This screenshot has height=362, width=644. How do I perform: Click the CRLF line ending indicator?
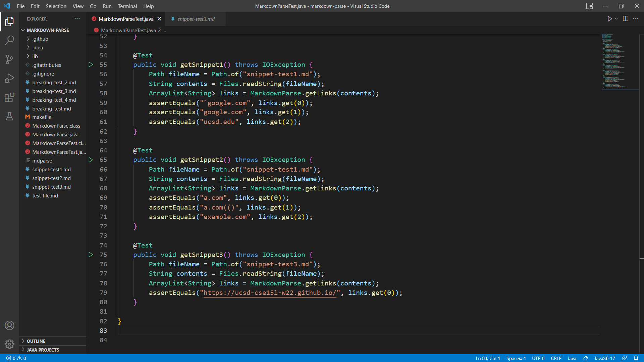[556, 358]
